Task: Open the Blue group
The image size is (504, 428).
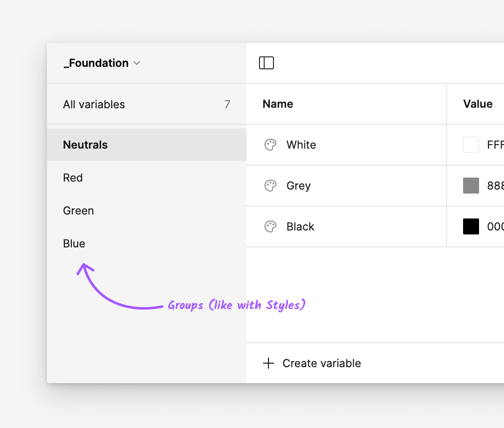Action: (x=74, y=243)
